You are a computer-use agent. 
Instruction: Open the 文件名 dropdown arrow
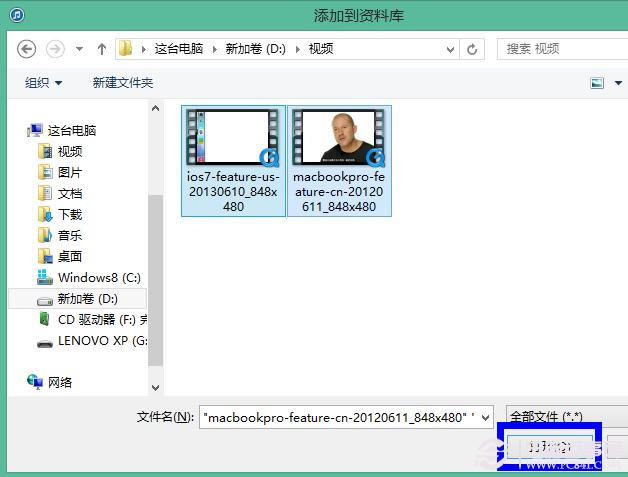coord(486,418)
